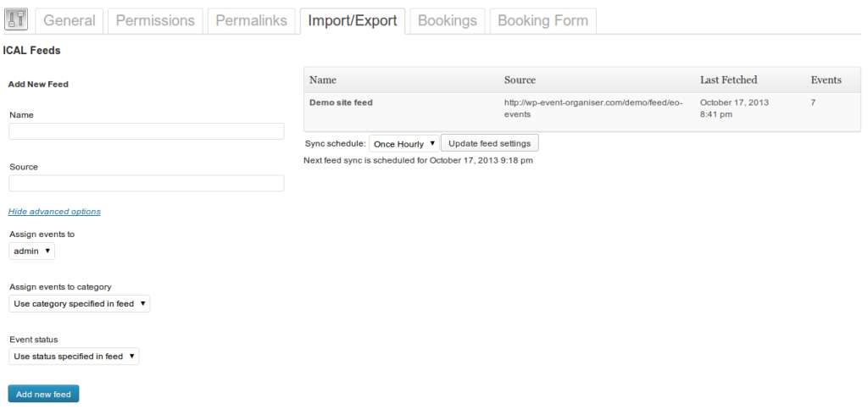Switch to the Booking Form tab
The height and width of the screenshot is (409, 868).
point(543,21)
